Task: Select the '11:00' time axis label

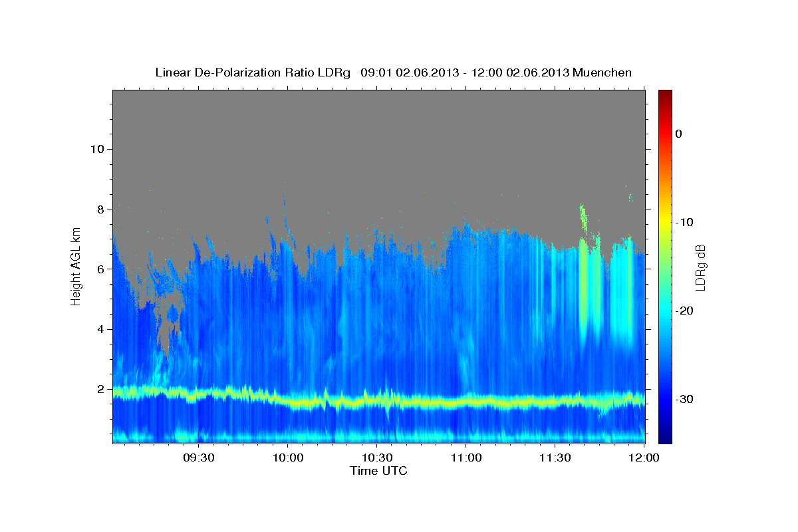Action: tap(466, 458)
